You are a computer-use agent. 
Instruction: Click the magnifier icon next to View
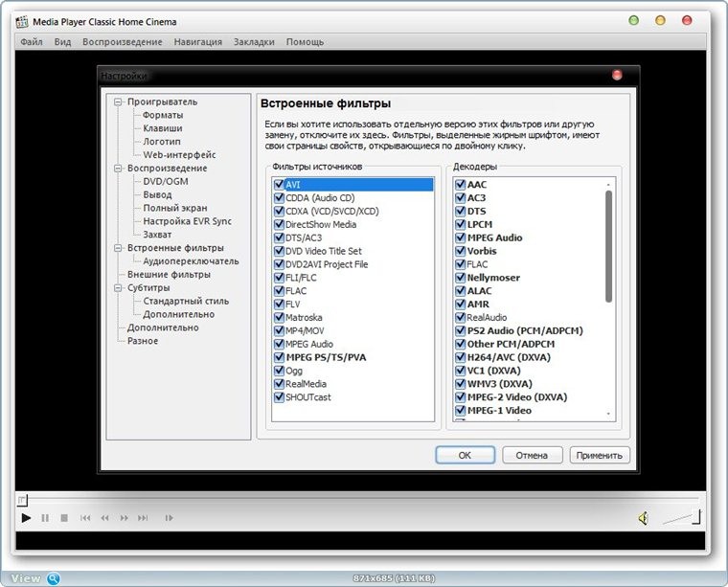(x=54, y=578)
